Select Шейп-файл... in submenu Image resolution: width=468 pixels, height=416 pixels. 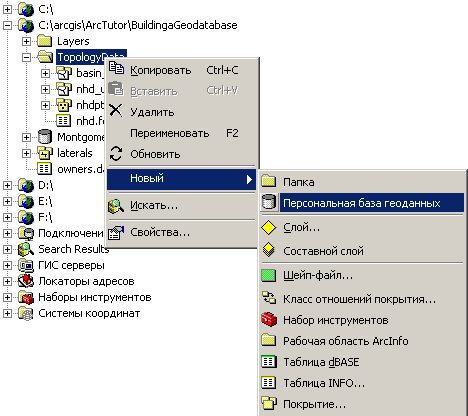click(362, 276)
